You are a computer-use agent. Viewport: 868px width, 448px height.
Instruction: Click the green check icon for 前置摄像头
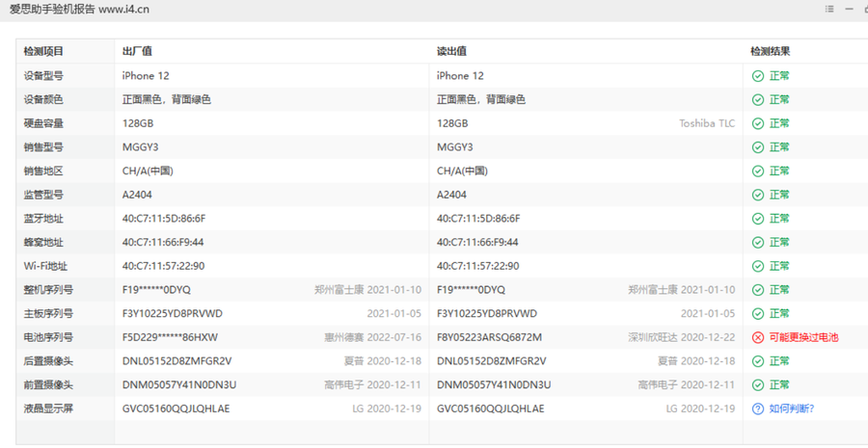click(x=758, y=385)
